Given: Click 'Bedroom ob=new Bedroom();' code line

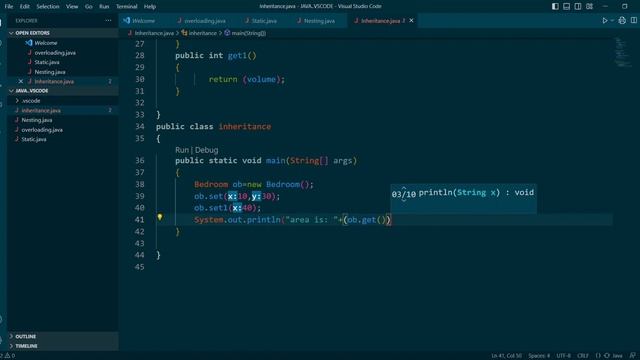Looking at the screenshot, I should pyautogui.click(x=254, y=184).
